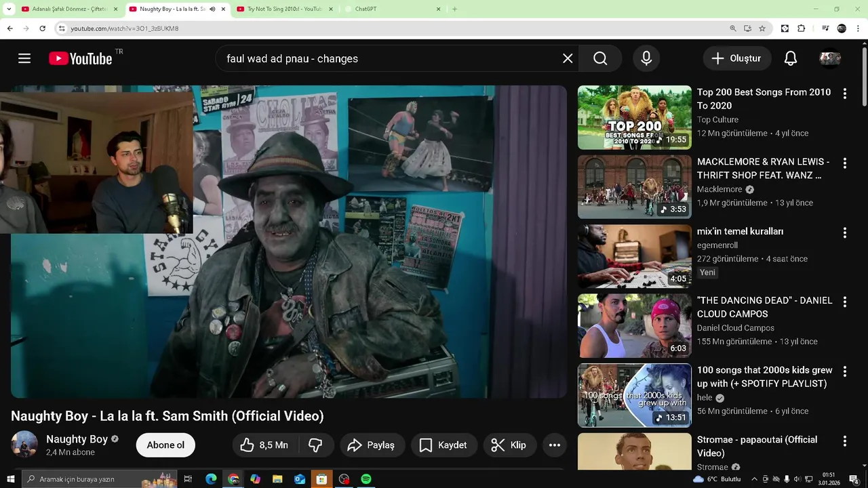Switch to Adanalı Şafak Dönmez tab
This screenshot has height=488, width=868.
(x=70, y=9)
